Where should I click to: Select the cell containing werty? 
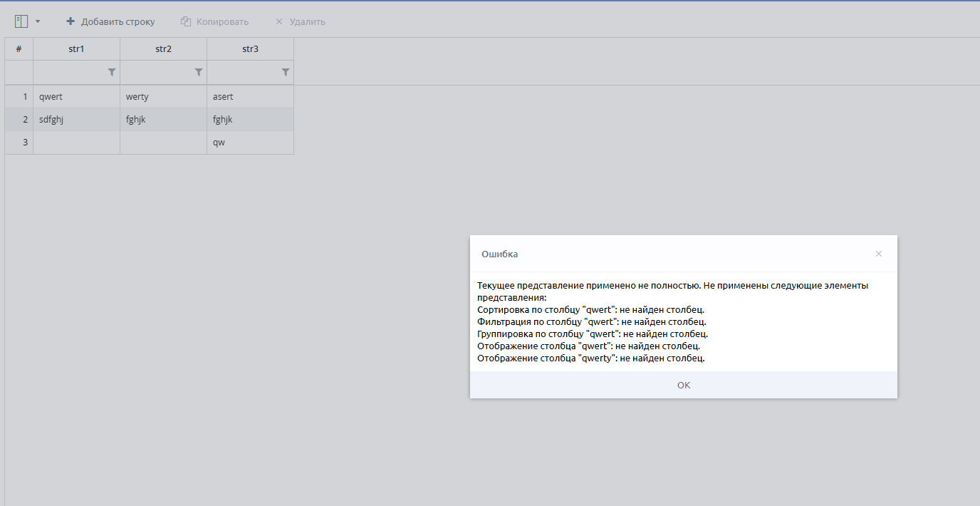pos(163,97)
